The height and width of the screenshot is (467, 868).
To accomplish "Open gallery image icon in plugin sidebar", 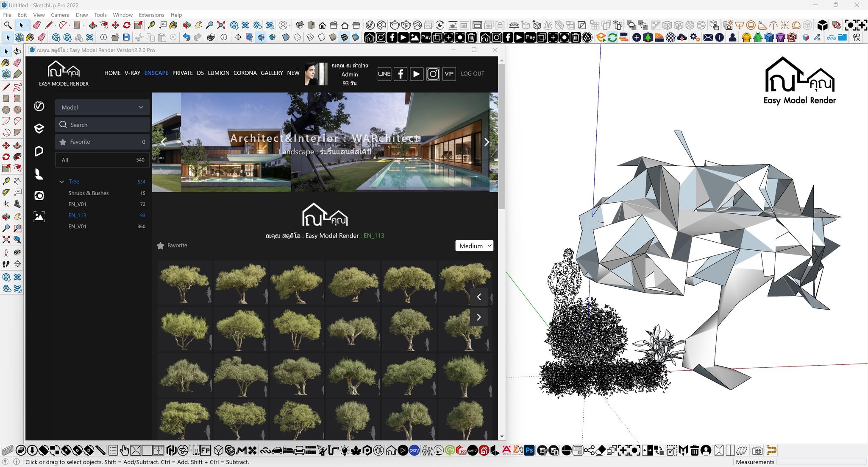I will pos(39,217).
